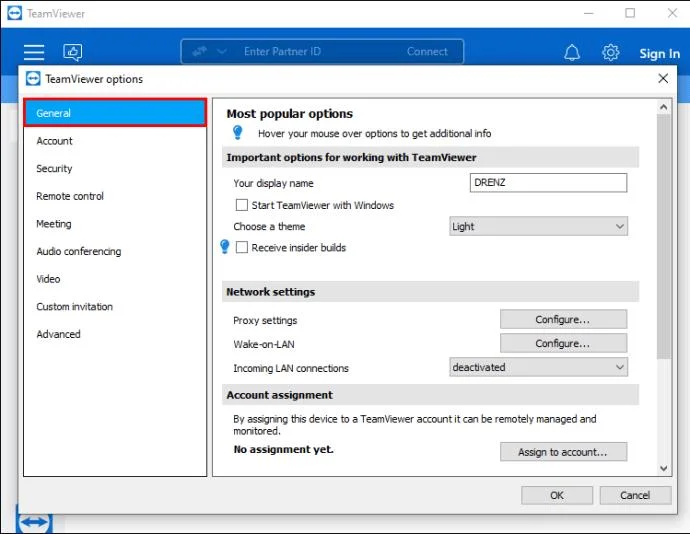690x534 pixels.
Task: Click Sign In link
Action: tap(659, 53)
